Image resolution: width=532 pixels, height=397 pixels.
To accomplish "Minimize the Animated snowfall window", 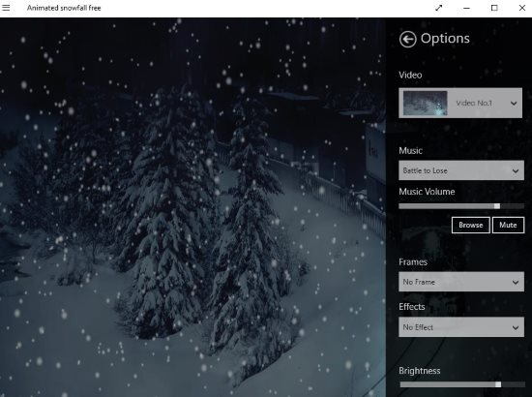I will coord(466,8).
